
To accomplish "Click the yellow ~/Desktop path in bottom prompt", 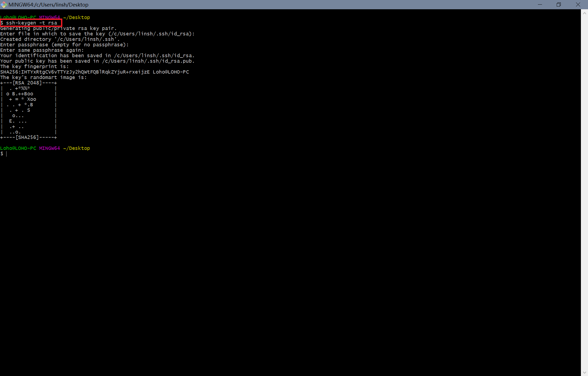I will [76, 148].
